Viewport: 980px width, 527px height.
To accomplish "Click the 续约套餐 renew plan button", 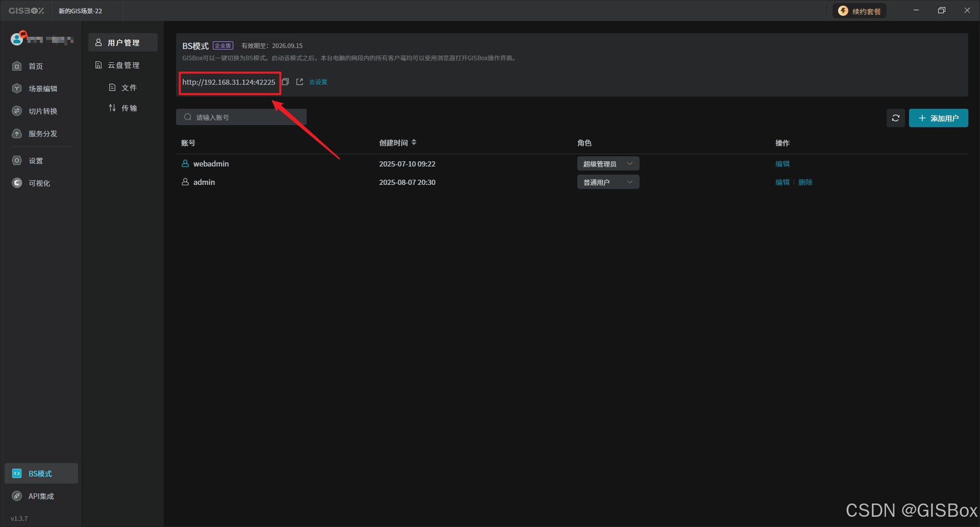I will (860, 11).
